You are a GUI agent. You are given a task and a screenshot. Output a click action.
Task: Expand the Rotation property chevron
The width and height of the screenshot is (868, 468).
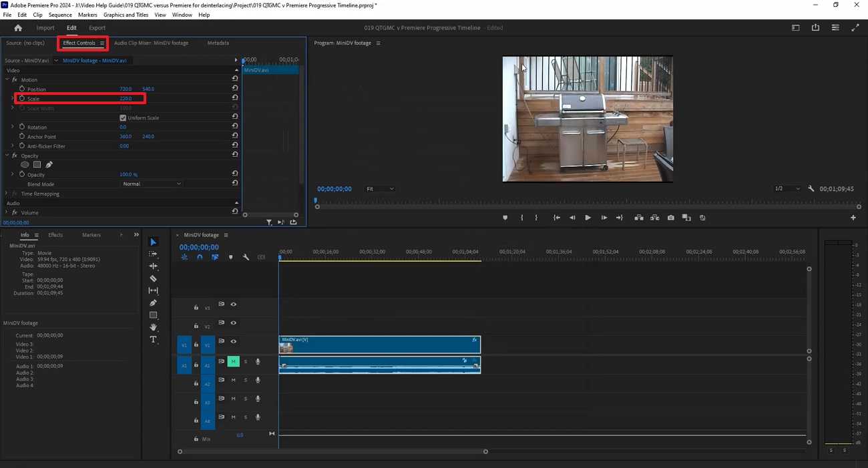pos(13,127)
